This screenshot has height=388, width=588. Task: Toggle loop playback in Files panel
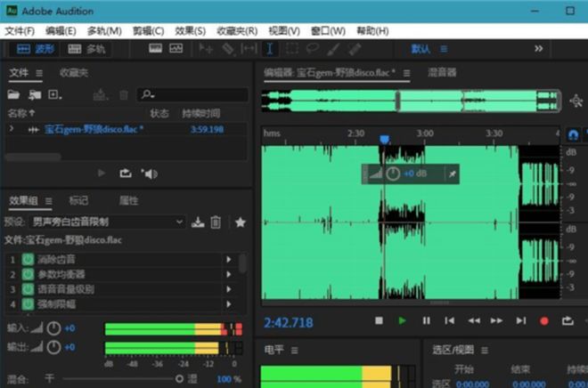click(x=126, y=173)
